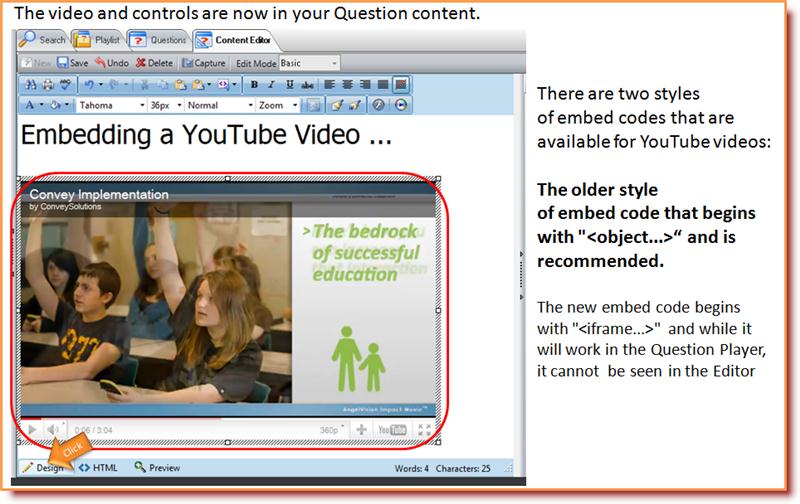
Task: Click the font color A icon
Action: tap(31, 105)
